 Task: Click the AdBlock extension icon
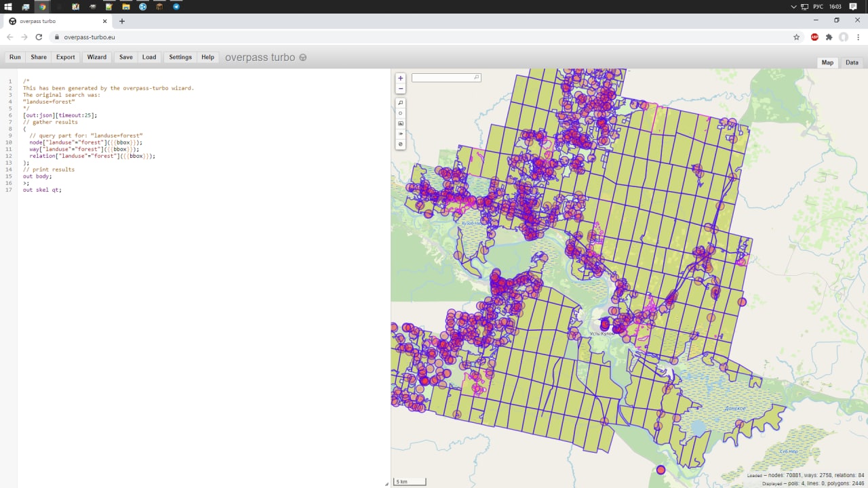click(x=814, y=37)
